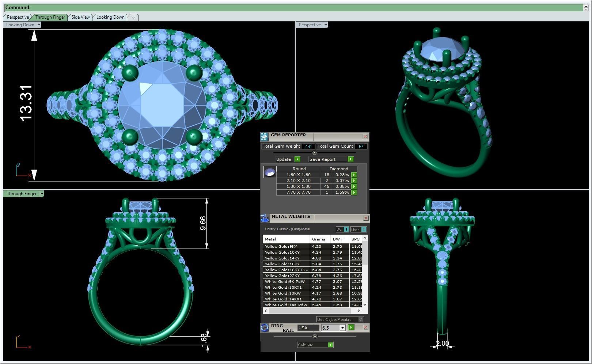Click the Total Gem Weight value 2.41
This screenshot has height=364, width=592.
pyautogui.click(x=308, y=146)
